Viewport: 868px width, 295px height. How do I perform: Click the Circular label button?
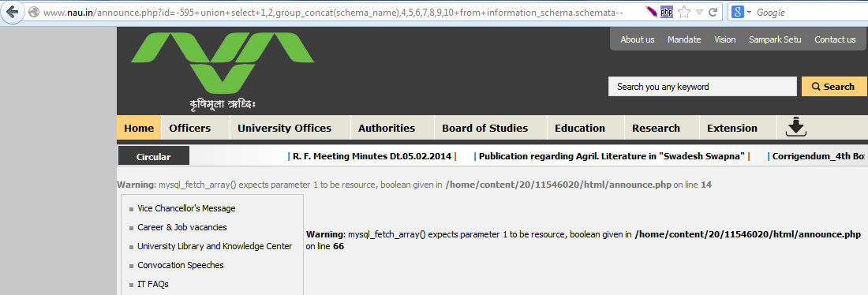[154, 156]
